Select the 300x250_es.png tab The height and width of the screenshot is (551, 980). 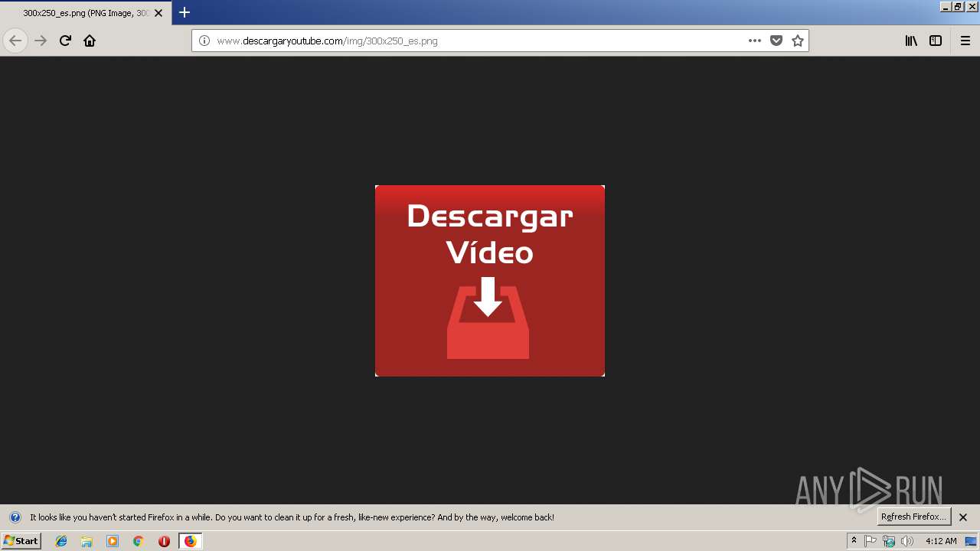click(86, 13)
